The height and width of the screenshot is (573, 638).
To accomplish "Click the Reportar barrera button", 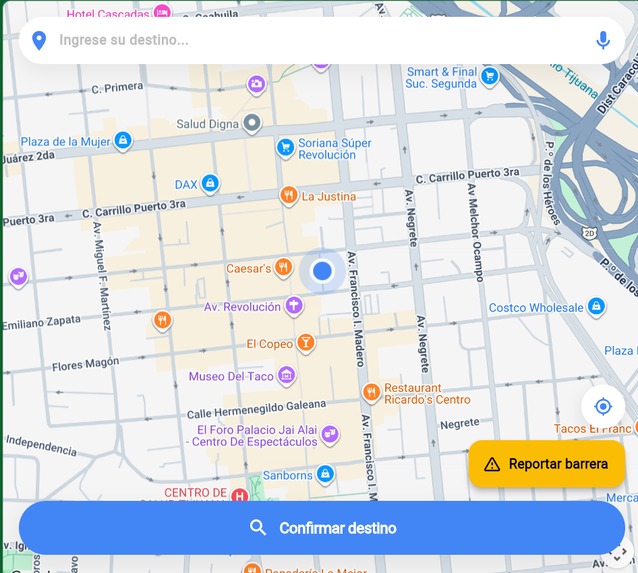I will pyautogui.click(x=546, y=464).
